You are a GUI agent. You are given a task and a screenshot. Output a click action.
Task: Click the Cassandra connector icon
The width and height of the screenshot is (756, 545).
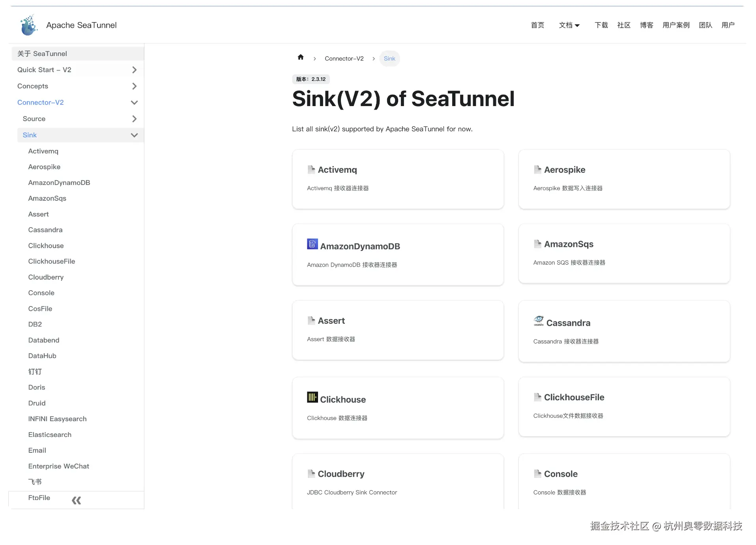538,321
